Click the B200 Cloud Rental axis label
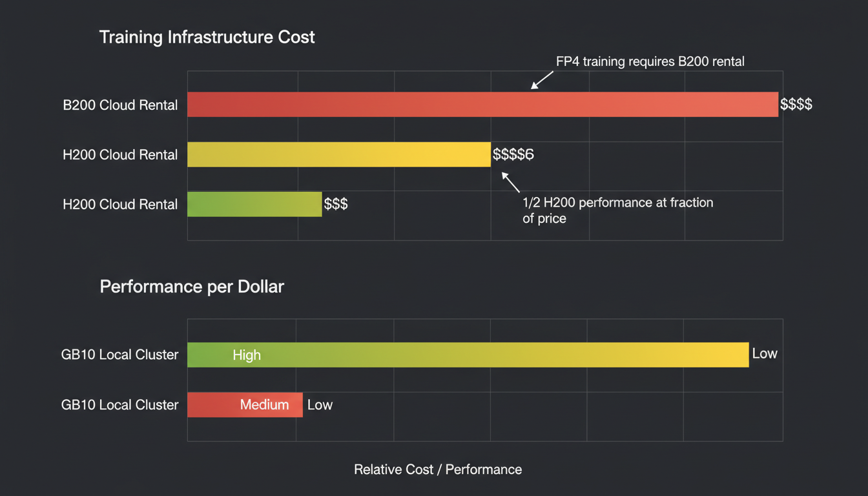The width and height of the screenshot is (868, 496). (120, 105)
